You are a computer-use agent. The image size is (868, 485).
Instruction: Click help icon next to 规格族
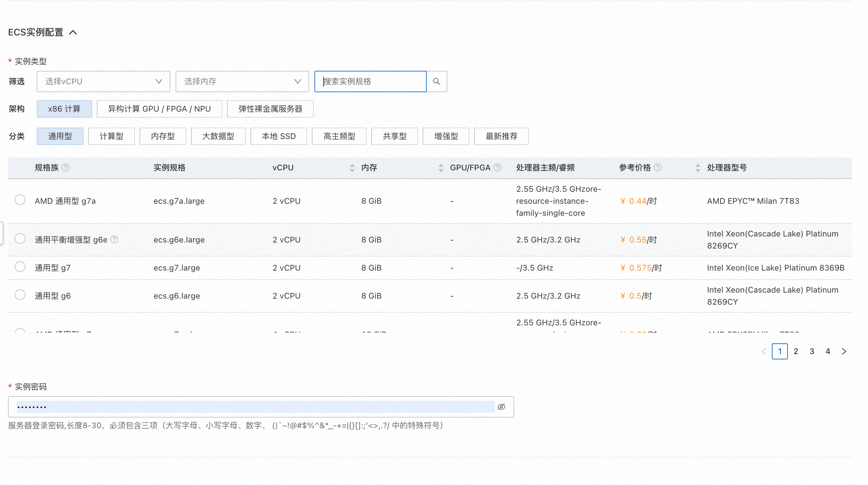(66, 167)
